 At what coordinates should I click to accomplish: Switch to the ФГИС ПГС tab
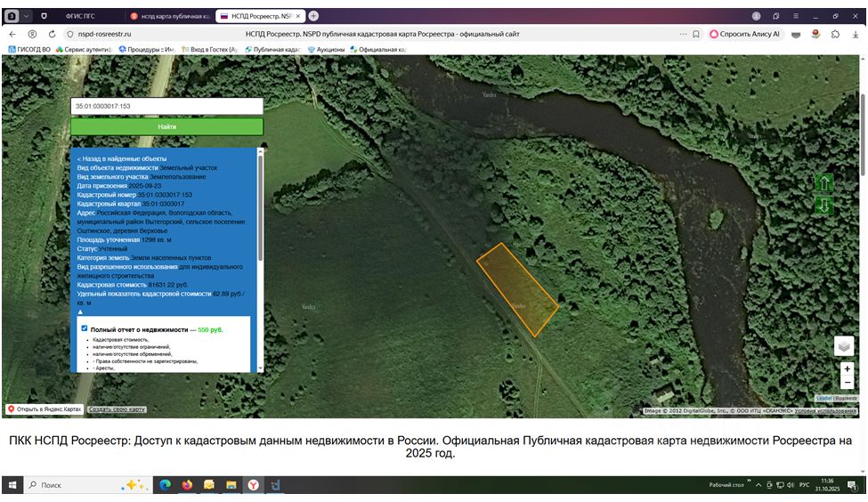point(80,16)
